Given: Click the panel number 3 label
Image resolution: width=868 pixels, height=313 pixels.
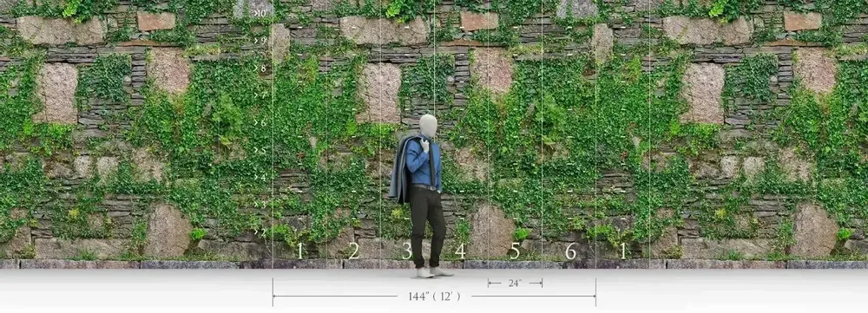Looking at the screenshot, I should click(x=407, y=251).
